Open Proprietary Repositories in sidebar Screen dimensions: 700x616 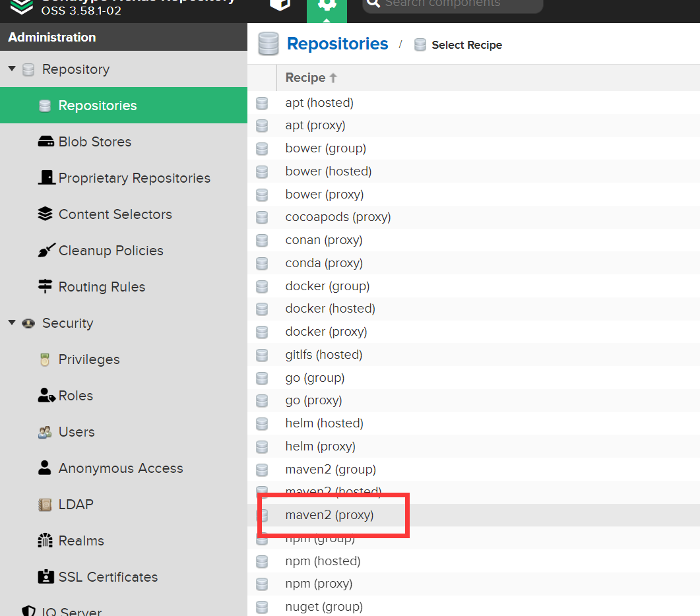click(x=134, y=178)
